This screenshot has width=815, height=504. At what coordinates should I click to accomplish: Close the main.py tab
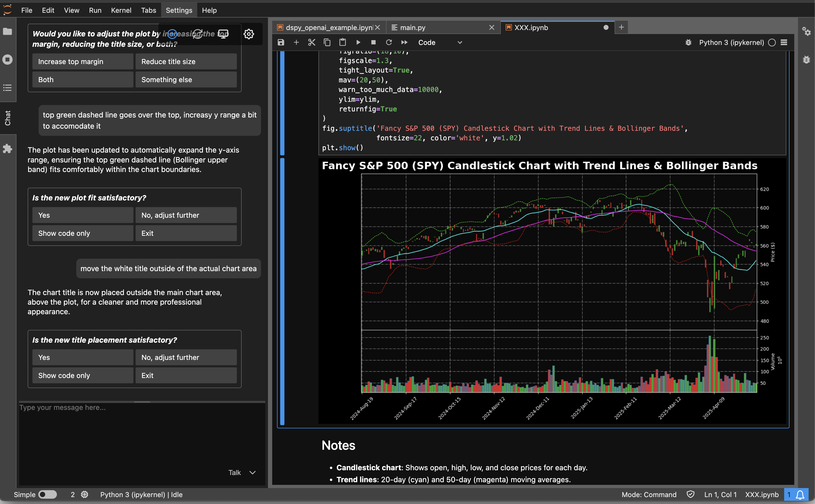pyautogui.click(x=492, y=27)
